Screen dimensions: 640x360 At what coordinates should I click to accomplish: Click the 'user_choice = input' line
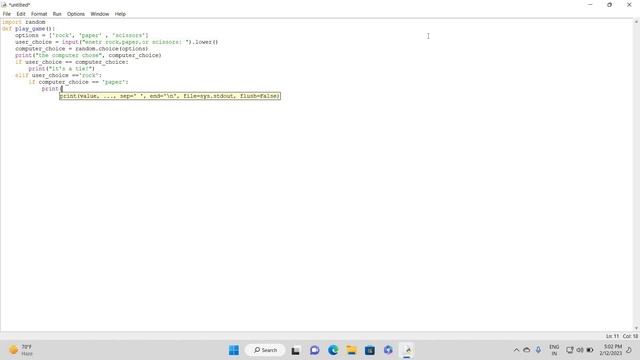click(117, 42)
